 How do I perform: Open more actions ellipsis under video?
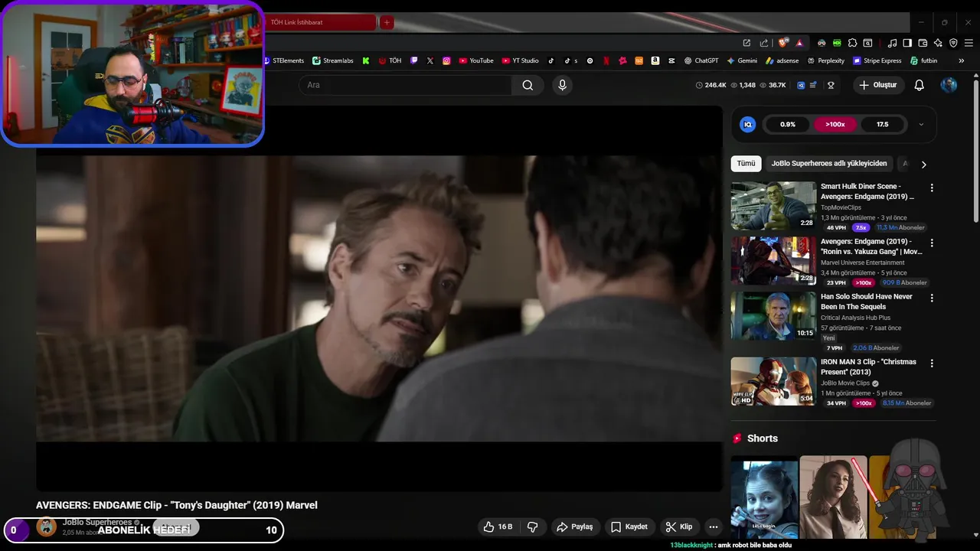click(x=714, y=527)
